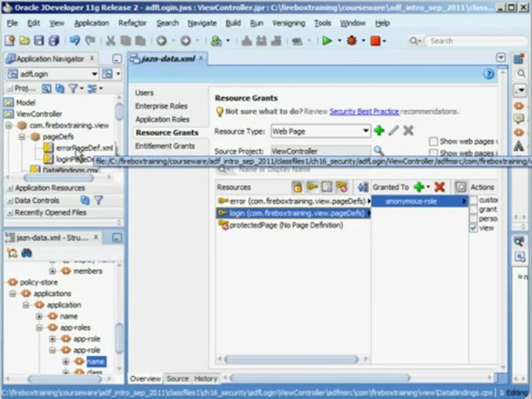Viewport: 532px width, 399px height.
Task: Click the binoculars find icon in Structure
Action: coord(27,253)
